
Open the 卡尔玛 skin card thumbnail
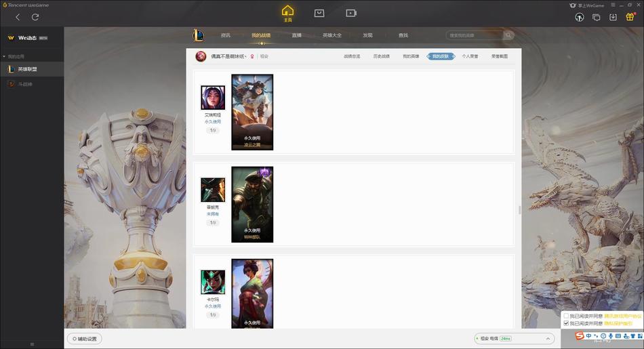(252, 293)
